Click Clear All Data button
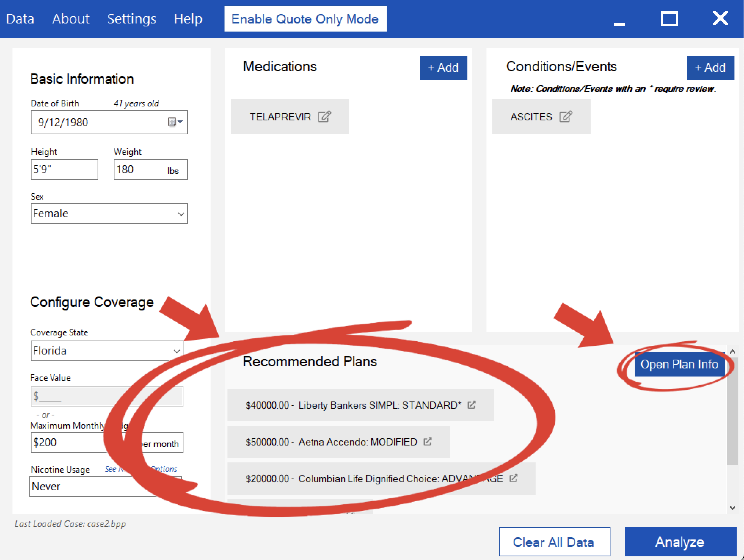Viewport: 744px width, 560px height. (554, 542)
